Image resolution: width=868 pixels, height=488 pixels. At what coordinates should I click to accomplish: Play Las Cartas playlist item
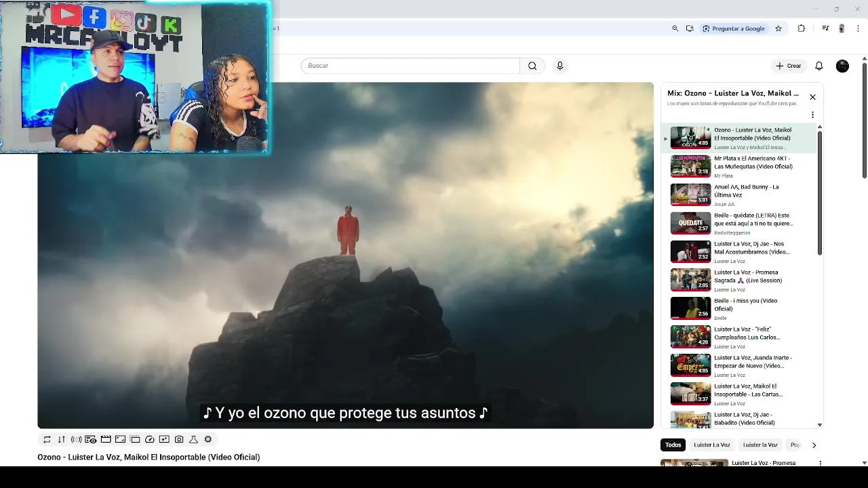(739, 394)
